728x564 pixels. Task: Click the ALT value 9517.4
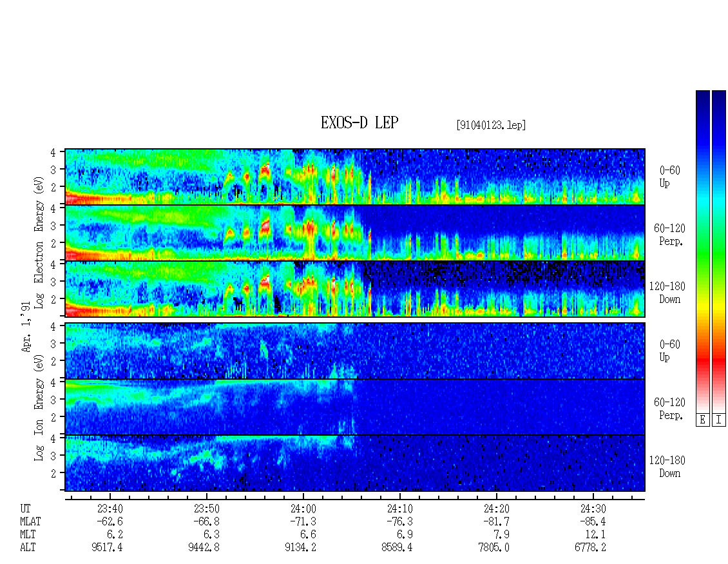(x=107, y=547)
